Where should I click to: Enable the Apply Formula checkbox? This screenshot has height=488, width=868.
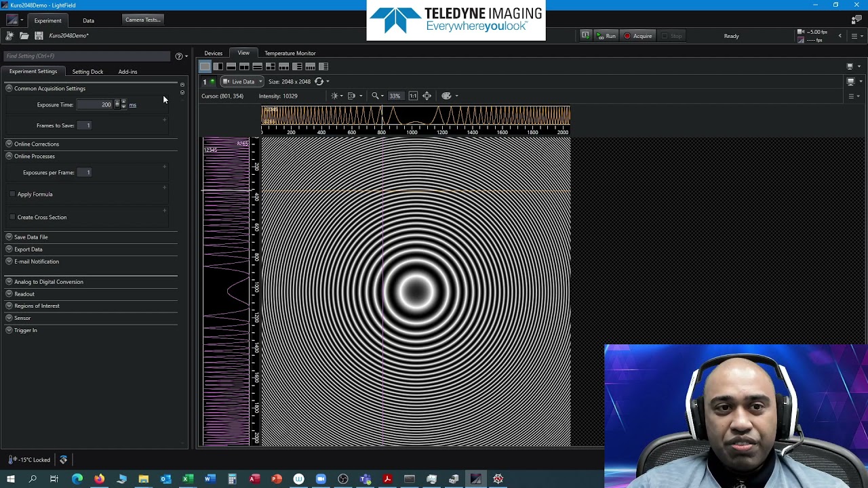(x=12, y=195)
